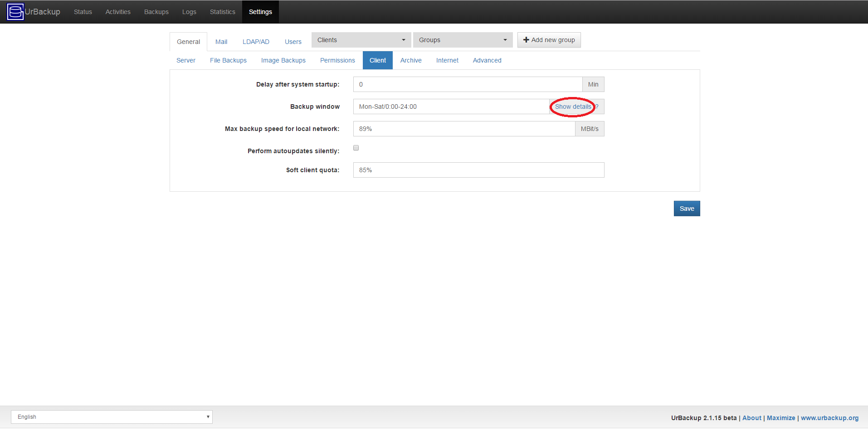Expand the Groups dropdown

point(462,40)
